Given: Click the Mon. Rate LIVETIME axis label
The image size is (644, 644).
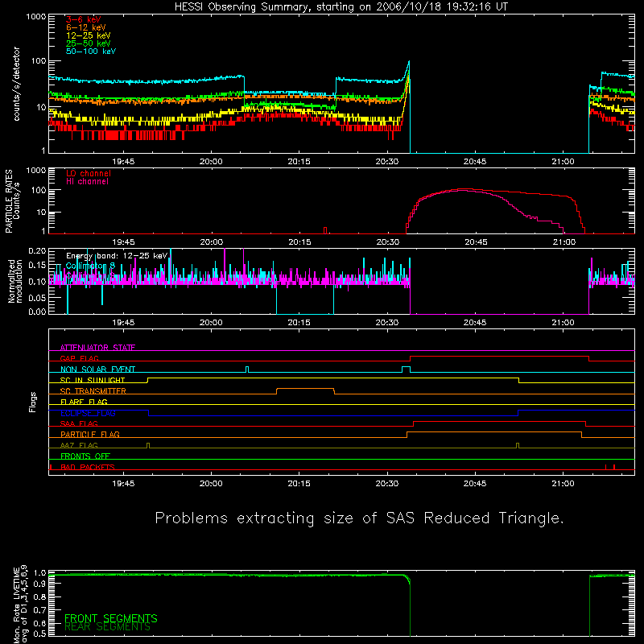Looking at the screenshot, I should point(20,605).
